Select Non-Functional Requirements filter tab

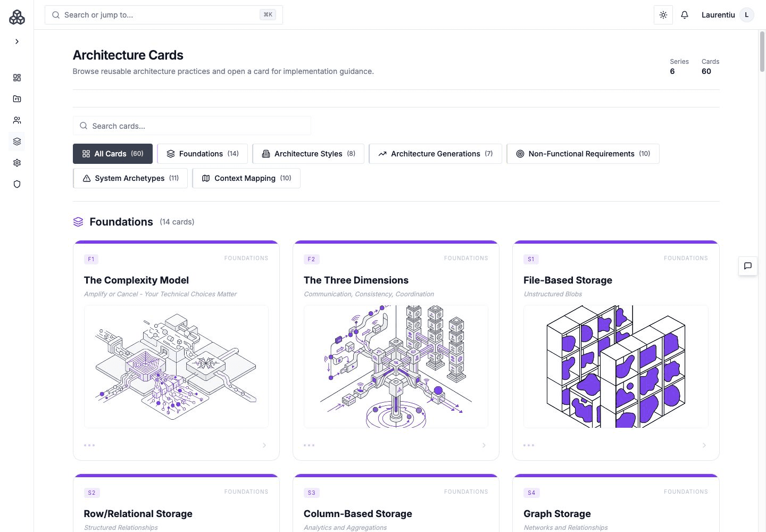tap(583, 154)
